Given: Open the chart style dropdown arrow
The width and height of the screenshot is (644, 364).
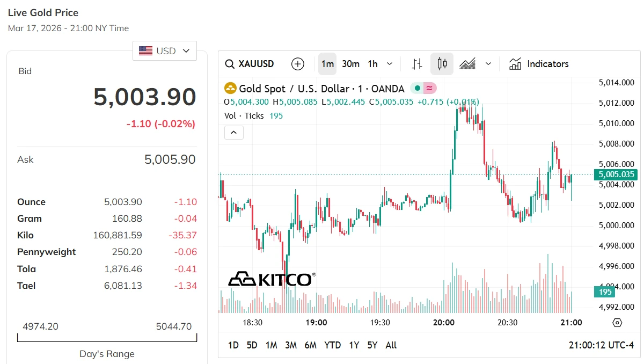Looking at the screenshot, I should (488, 63).
